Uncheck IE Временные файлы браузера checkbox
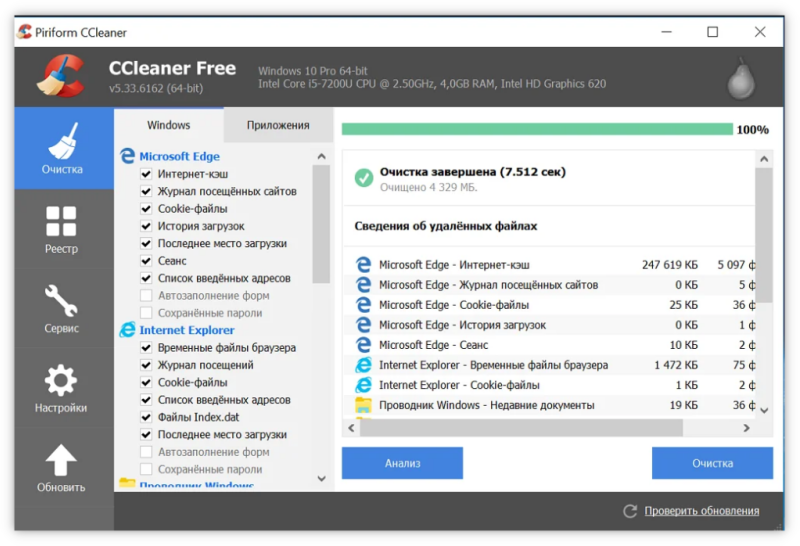This screenshot has height=546, width=800. (146, 348)
